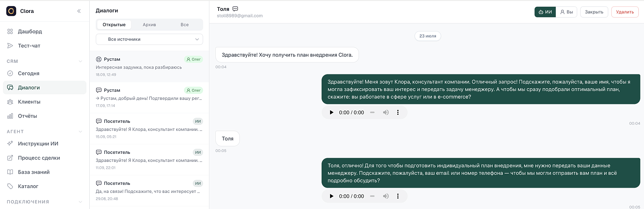Screen dimensions: 644x209
Task: Click the Каталог tag icon
Action: 10,186
